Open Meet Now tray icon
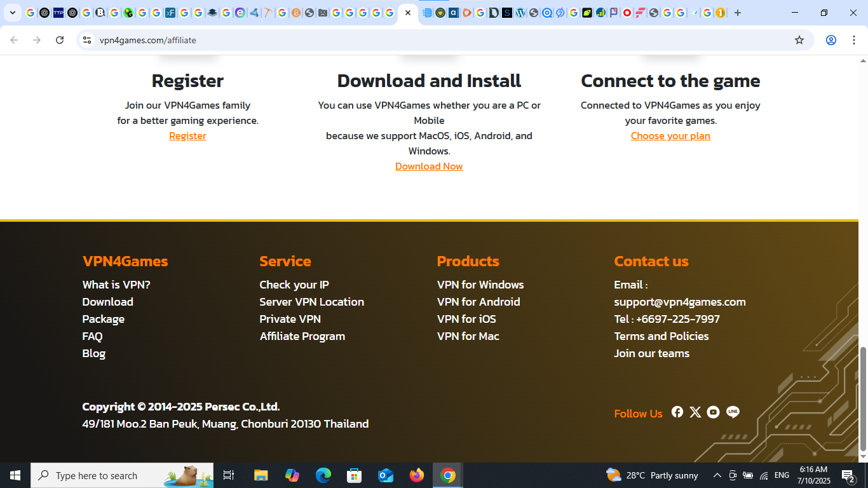 pyautogui.click(x=733, y=475)
